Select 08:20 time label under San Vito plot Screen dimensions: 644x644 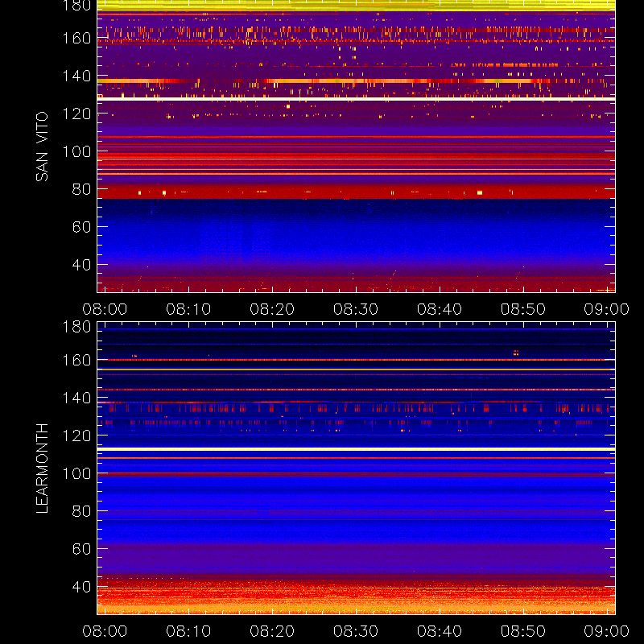272,309
